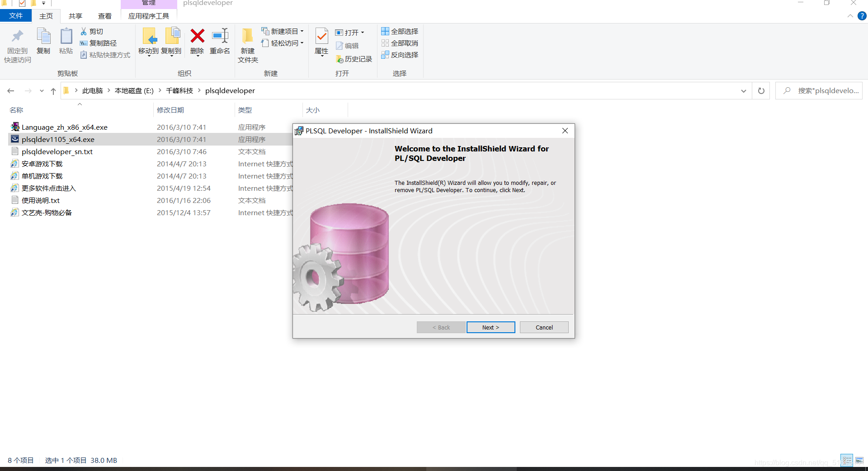Click the Cancel button in wizard

(x=544, y=327)
